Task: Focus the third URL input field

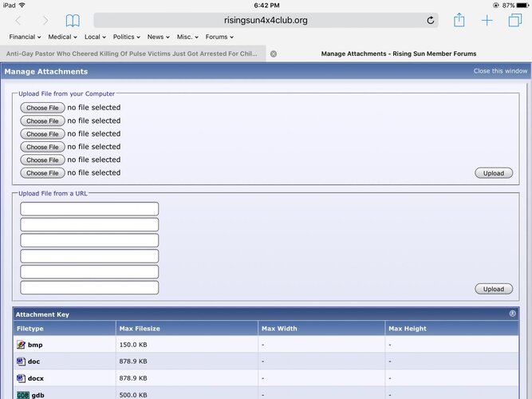Action: 89,240
